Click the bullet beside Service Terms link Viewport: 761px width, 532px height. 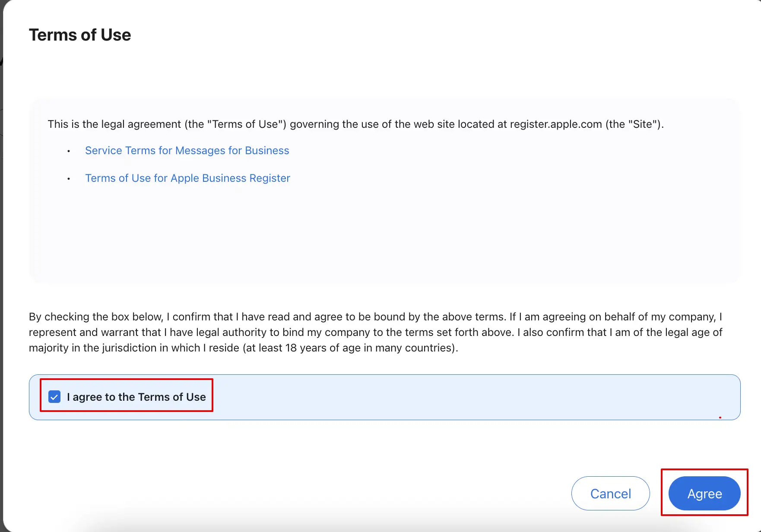[x=69, y=151]
